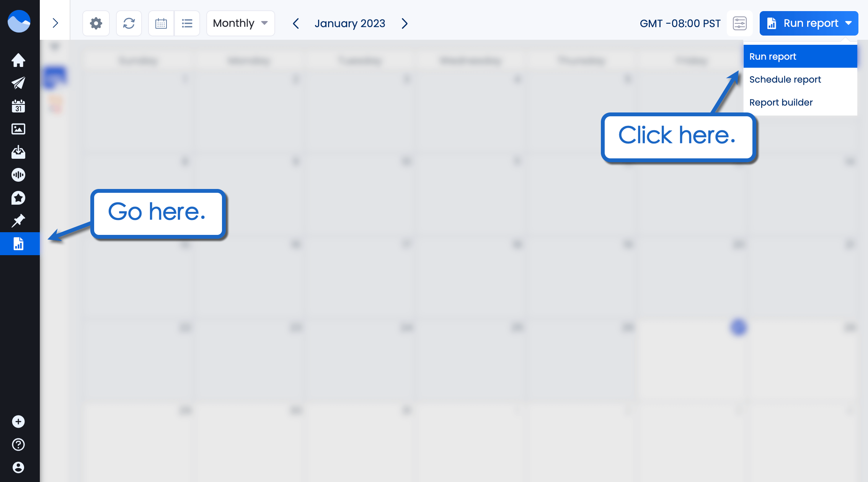Open the filter sliders options button
868x482 pixels.
pyautogui.click(x=739, y=23)
